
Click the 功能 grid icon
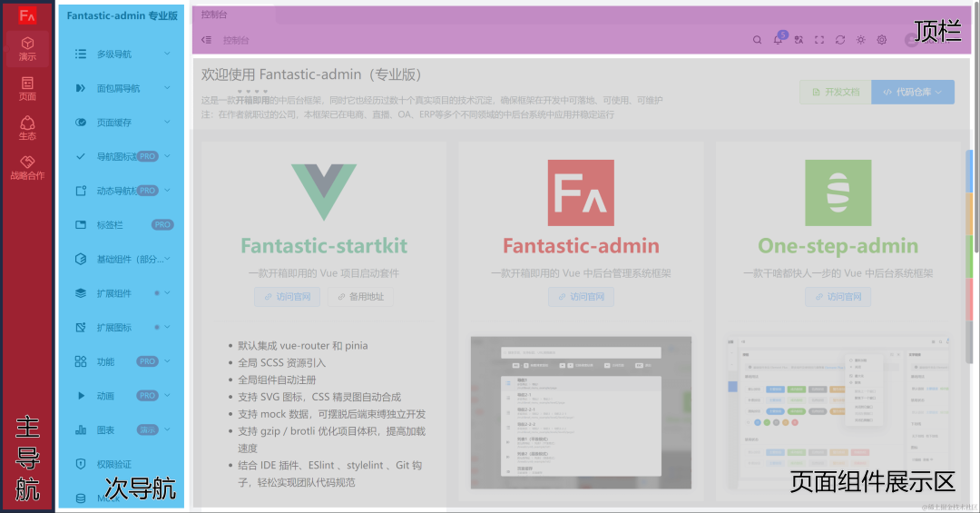tap(81, 361)
